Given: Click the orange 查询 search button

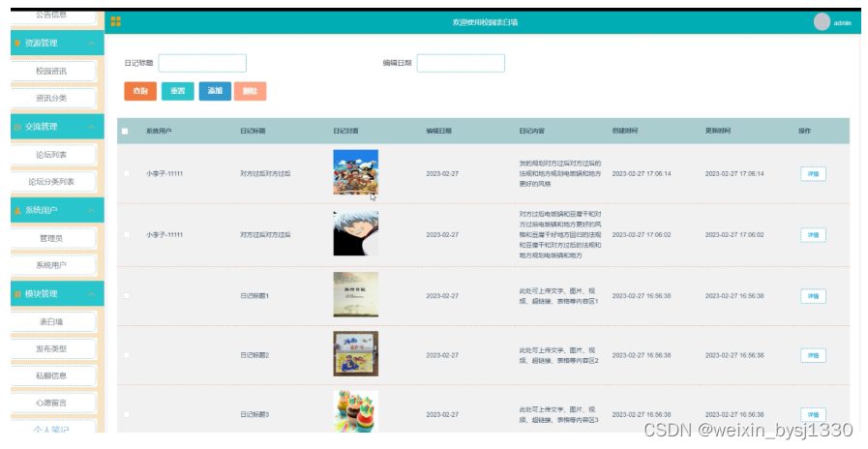Looking at the screenshot, I should (x=140, y=91).
